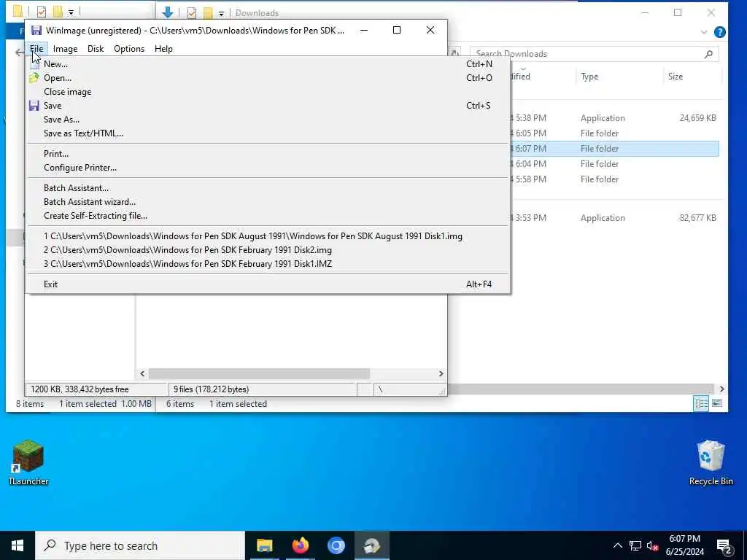The height and width of the screenshot is (560, 747).
Task: Open Chromium browser from taskbar
Action: (336, 545)
